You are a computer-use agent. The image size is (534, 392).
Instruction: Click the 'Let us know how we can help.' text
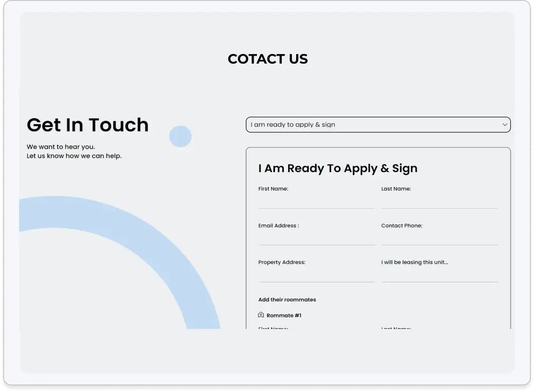pyautogui.click(x=74, y=156)
